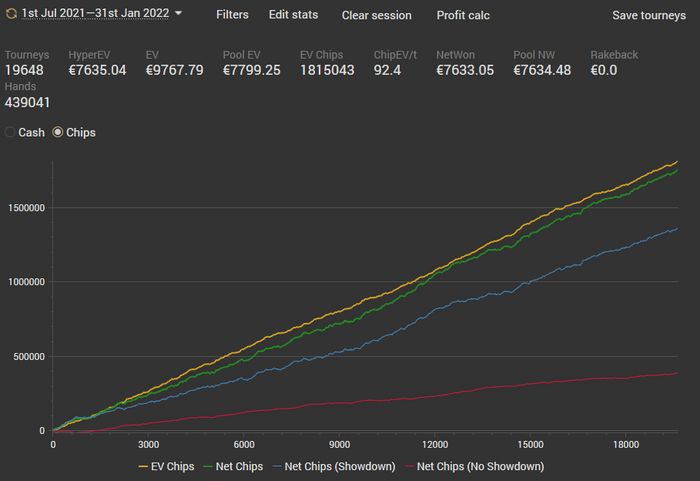Toggle the EV Chips legend entry

tap(166, 466)
